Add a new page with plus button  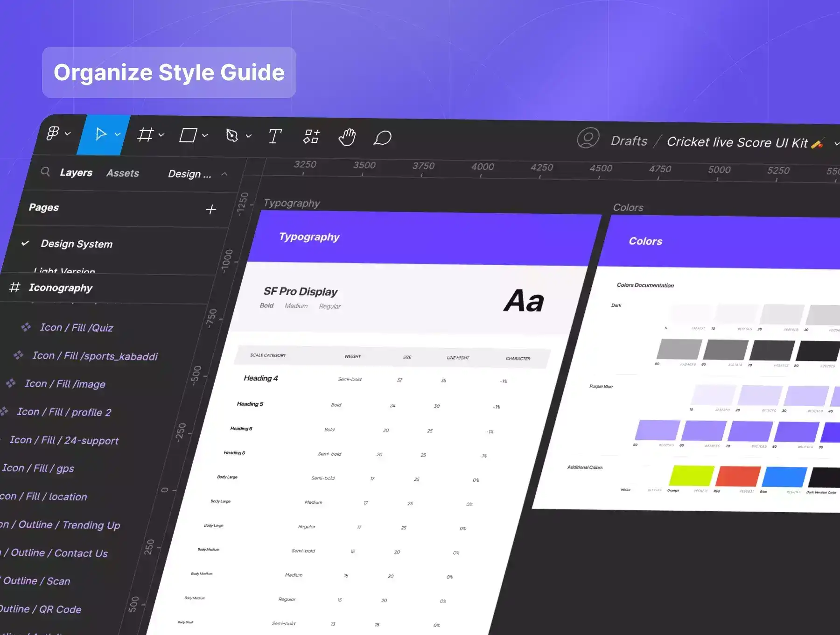[211, 210]
